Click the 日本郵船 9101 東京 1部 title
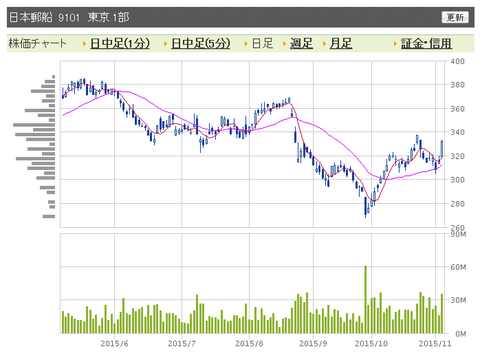This screenshot has height=360, width=480. click(69, 17)
